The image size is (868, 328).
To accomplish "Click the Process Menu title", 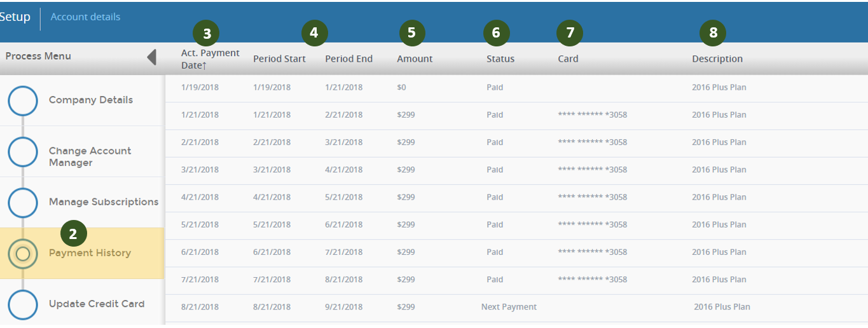I will click(38, 56).
